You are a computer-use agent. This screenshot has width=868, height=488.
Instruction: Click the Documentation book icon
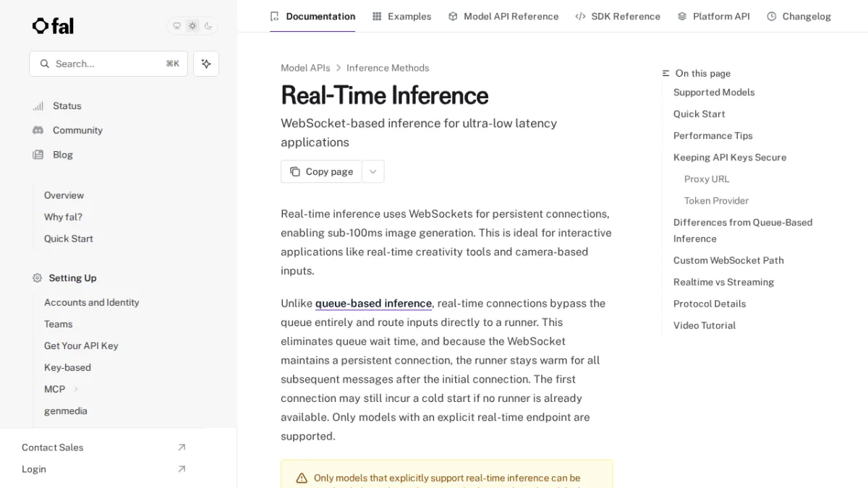pos(274,16)
